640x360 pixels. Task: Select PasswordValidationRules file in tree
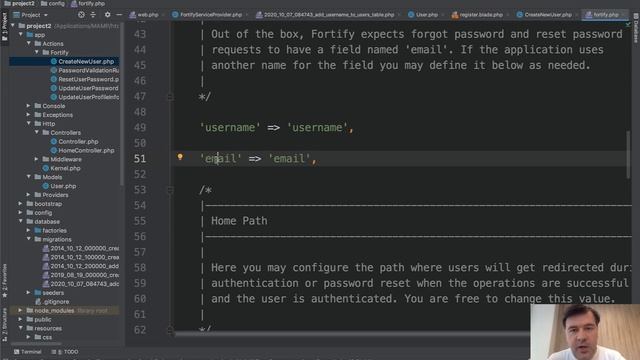click(x=89, y=71)
